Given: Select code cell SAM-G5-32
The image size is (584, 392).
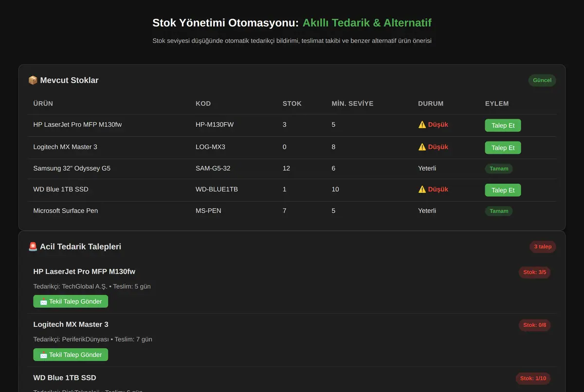Looking at the screenshot, I should [x=213, y=168].
